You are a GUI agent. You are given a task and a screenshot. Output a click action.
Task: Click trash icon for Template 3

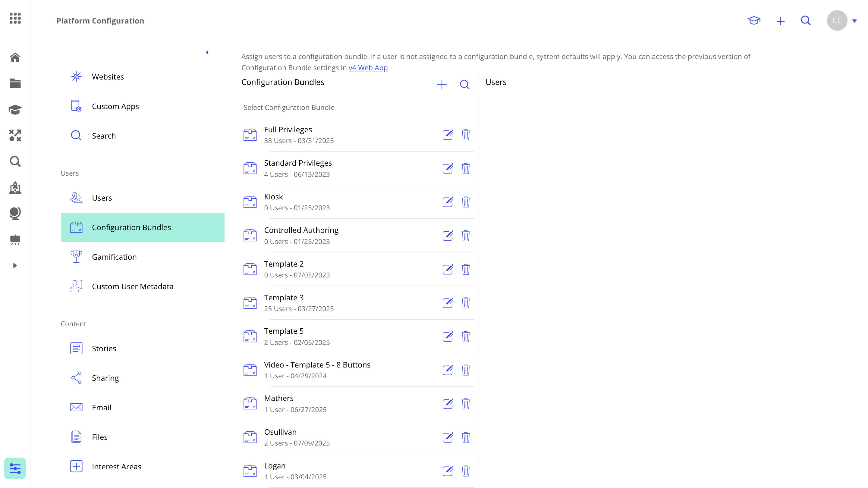coord(466,303)
